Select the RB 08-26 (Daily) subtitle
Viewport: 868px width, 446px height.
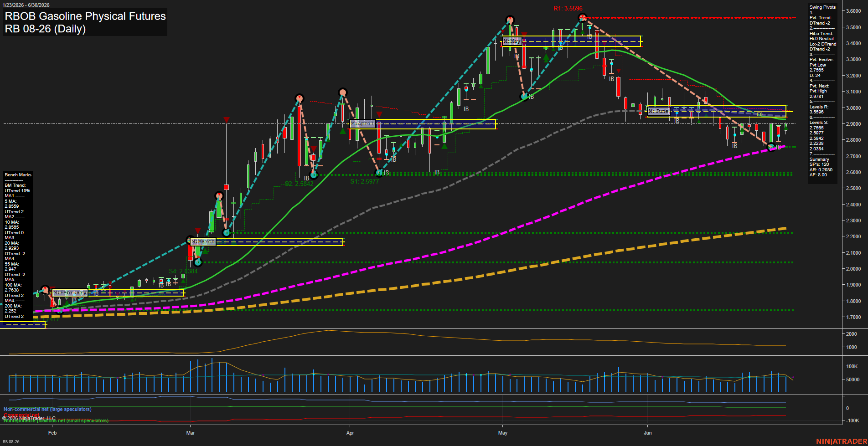(x=45, y=29)
